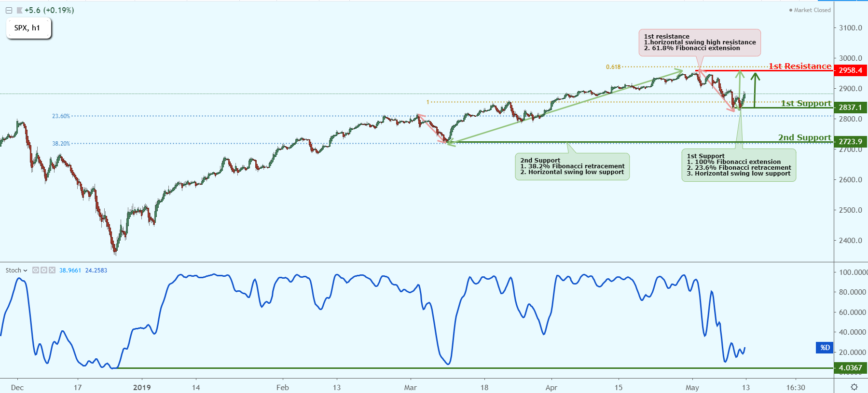Click the Apr label on the time axis
This screenshot has width=868, height=393.
pyautogui.click(x=551, y=388)
